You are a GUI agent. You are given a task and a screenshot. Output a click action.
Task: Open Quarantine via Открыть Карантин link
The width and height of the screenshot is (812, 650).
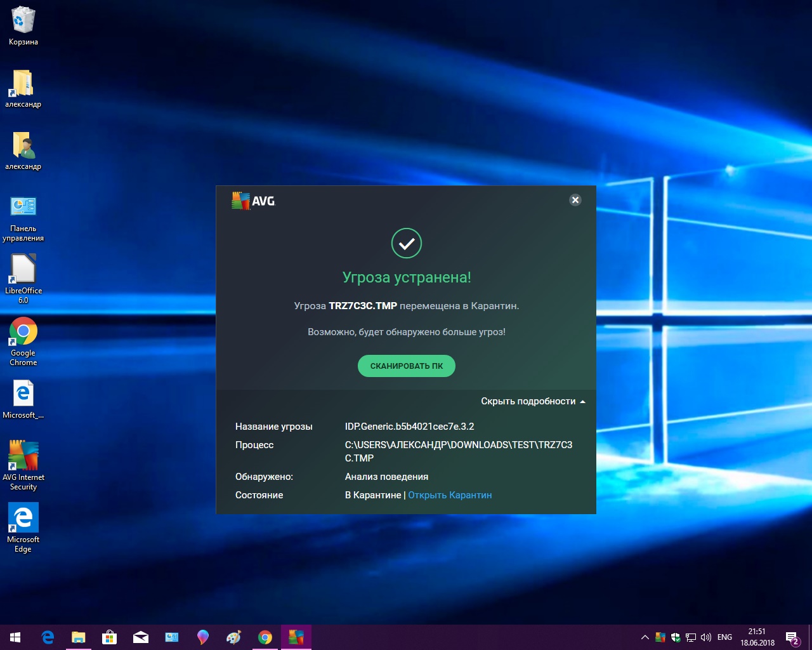tap(450, 495)
